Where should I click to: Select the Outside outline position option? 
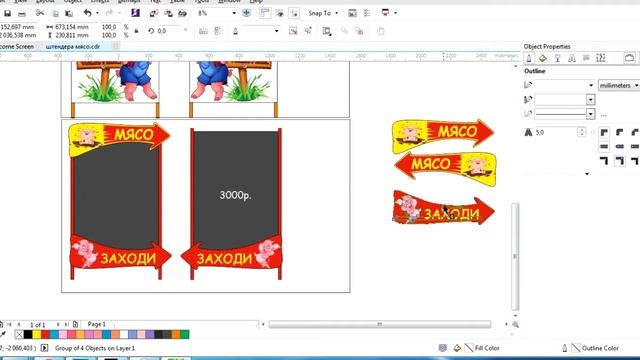pyautogui.click(x=604, y=160)
